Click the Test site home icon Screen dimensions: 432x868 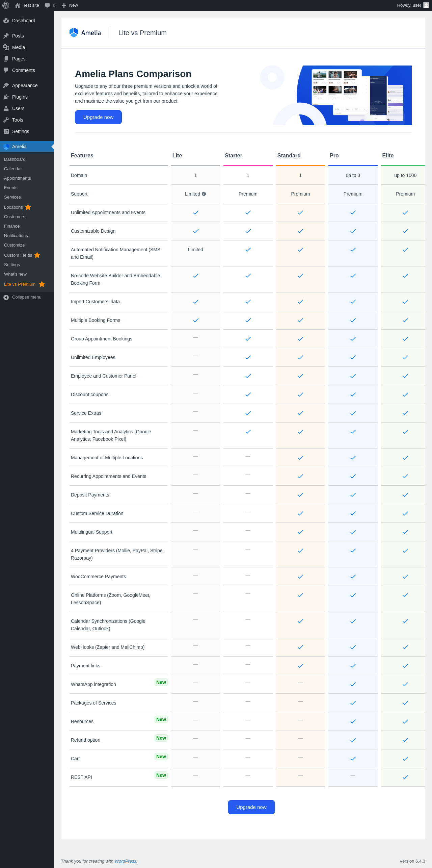[18, 5]
